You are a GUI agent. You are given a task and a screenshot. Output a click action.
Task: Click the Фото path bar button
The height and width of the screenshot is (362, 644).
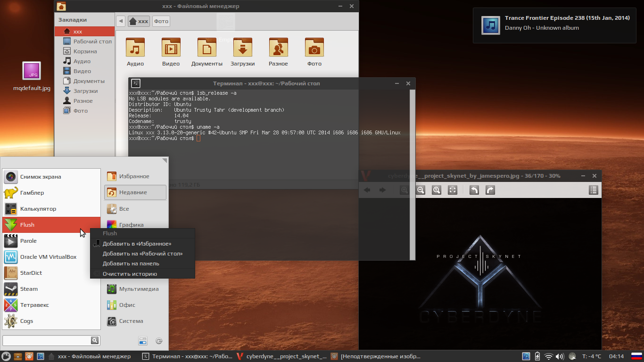point(161,21)
